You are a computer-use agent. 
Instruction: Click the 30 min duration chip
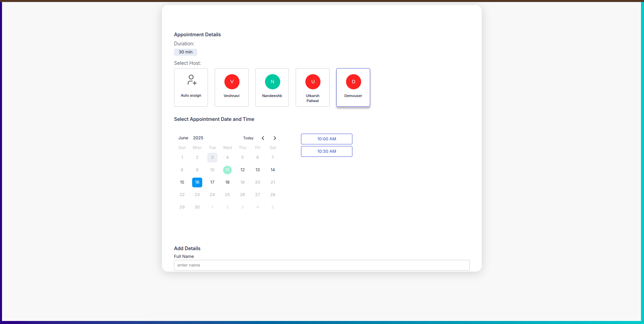coord(185,52)
